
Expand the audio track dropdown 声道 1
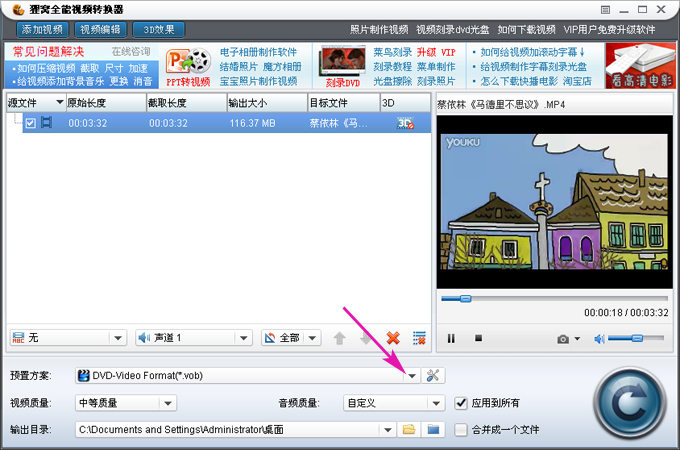pos(243,338)
